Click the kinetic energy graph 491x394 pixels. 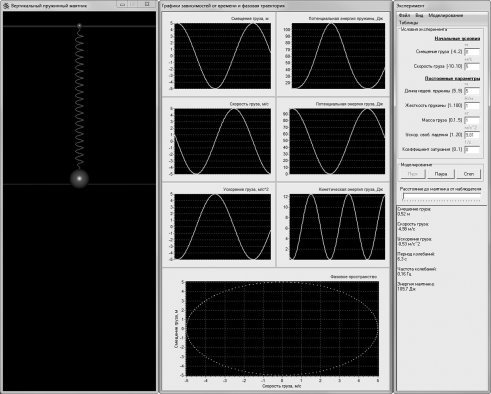coord(337,227)
